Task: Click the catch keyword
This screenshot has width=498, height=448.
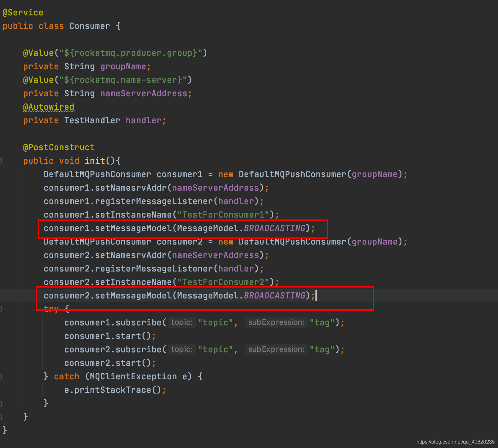Action: [x=66, y=377]
